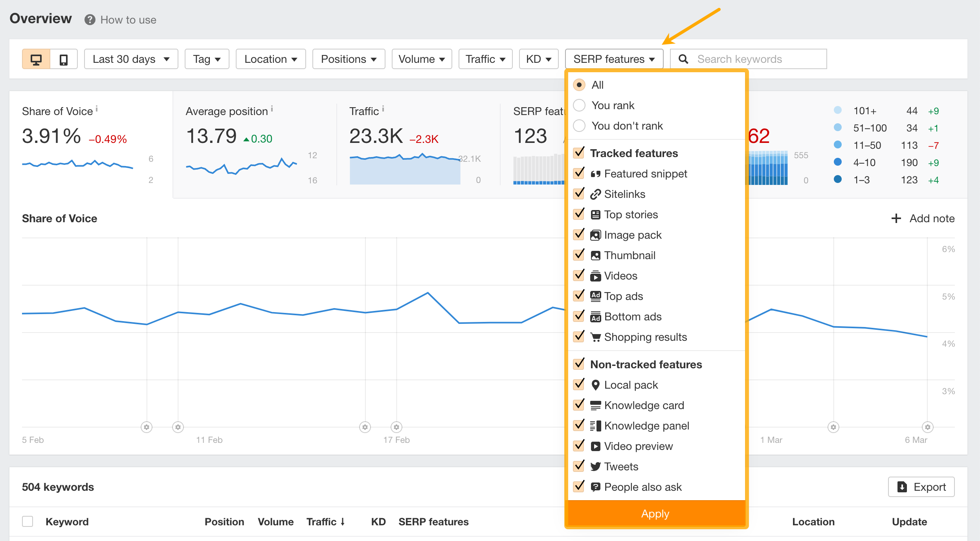Sort by the Position column header

(x=224, y=522)
